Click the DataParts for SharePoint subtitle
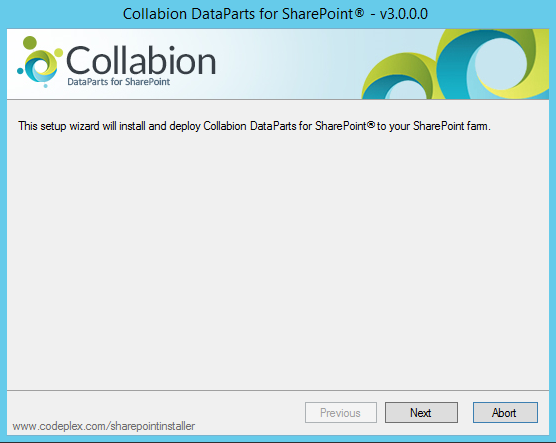The width and height of the screenshot is (556, 443). pos(118,82)
